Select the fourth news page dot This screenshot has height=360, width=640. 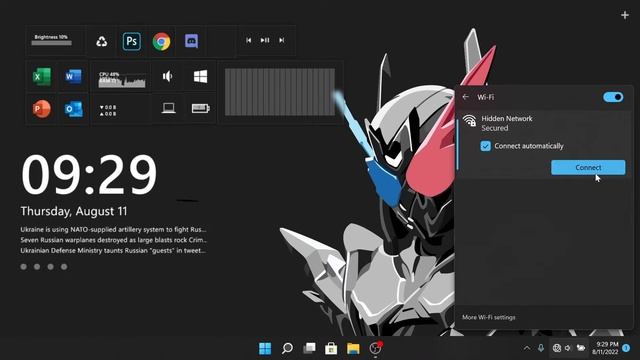click(x=64, y=267)
